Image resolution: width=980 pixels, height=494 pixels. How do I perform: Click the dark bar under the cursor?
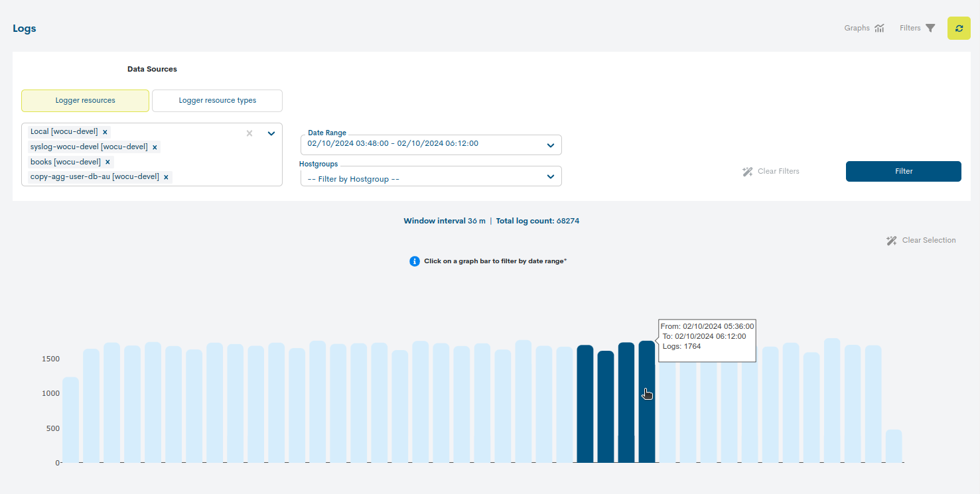(x=647, y=402)
